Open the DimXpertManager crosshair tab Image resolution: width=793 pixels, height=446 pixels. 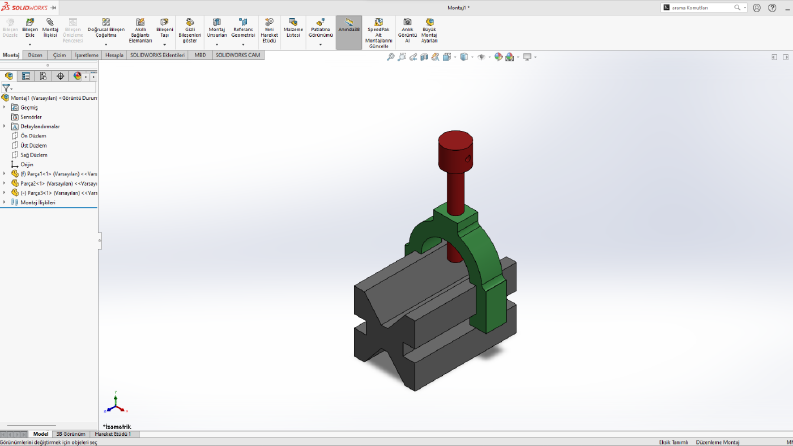pyautogui.click(x=60, y=76)
